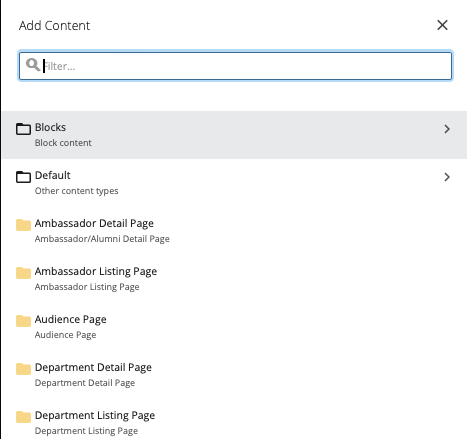The height and width of the screenshot is (439, 467).
Task: Select Department Detail Page content type
Action: [x=234, y=375]
